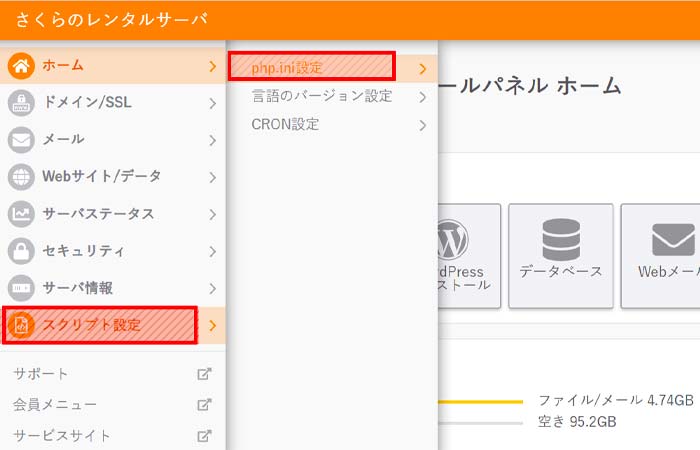Open サーバ情報 menu item
The height and width of the screenshot is (450, 700).
(112, 288)
